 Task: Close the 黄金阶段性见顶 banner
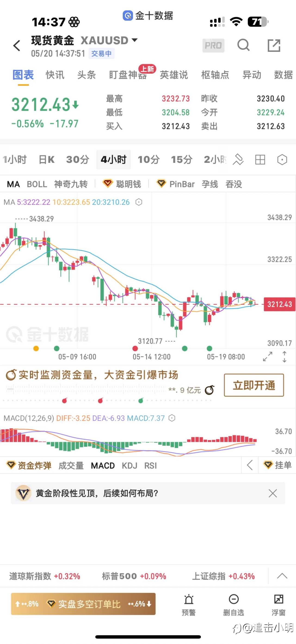point(273,493)
